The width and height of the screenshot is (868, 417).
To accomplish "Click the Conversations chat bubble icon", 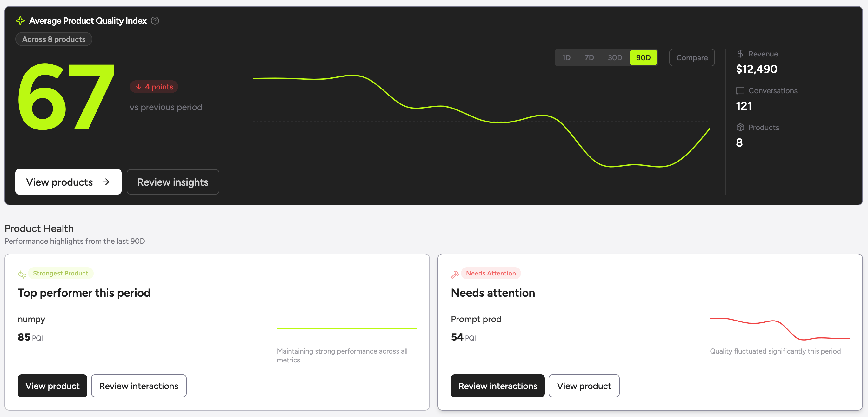I will tap(740, 91).
